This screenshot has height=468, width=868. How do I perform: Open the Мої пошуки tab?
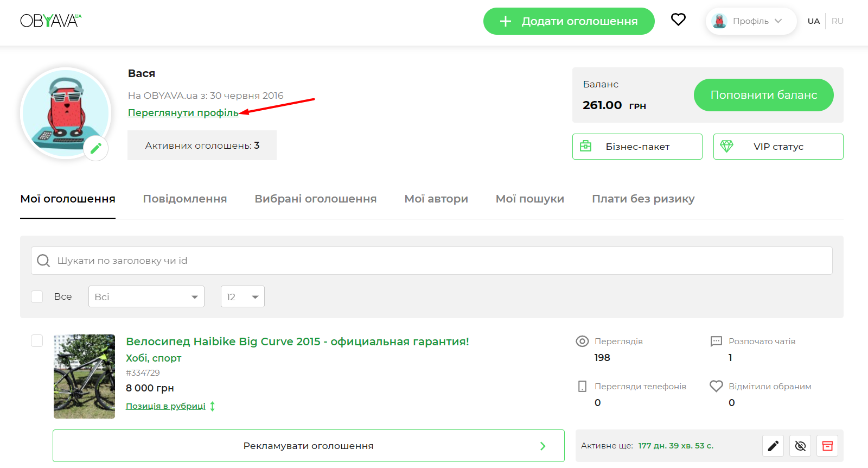click(x=529, y=199)
